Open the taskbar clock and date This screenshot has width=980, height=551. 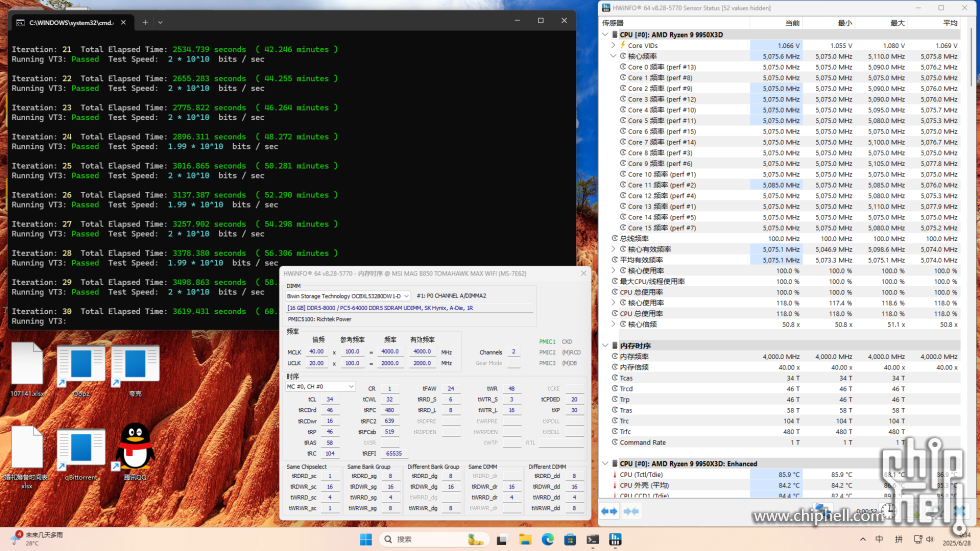click(x=957, y=539)
